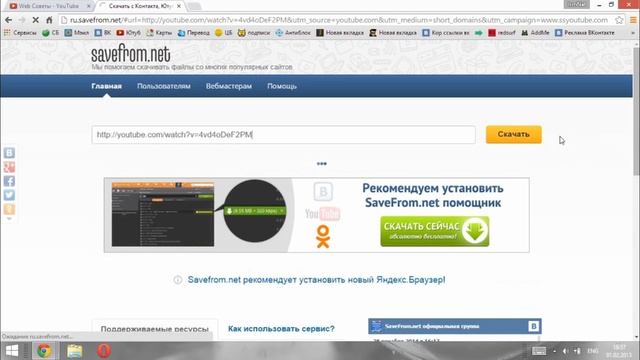
Task: Share via the VK sidebar icon
Action: [x=9, y=153]
